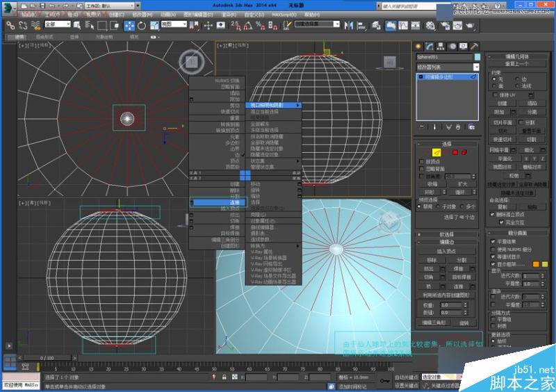
Task: Select the Move transform tool in toolbar
Action: tap(130, 25)
